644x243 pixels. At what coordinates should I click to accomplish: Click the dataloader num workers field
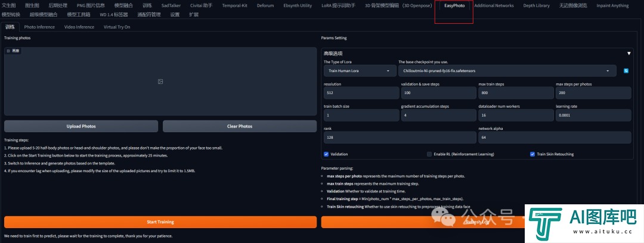click(x=516, y=115)
